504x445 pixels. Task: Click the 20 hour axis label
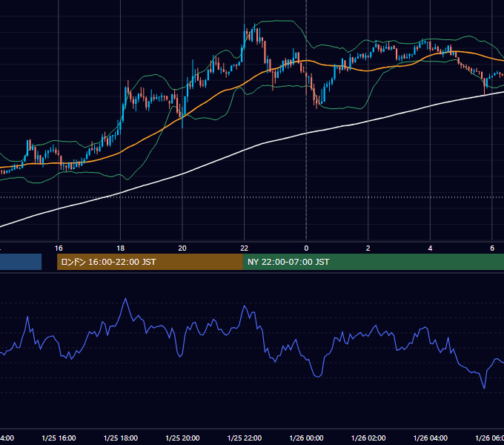point(182,248)
